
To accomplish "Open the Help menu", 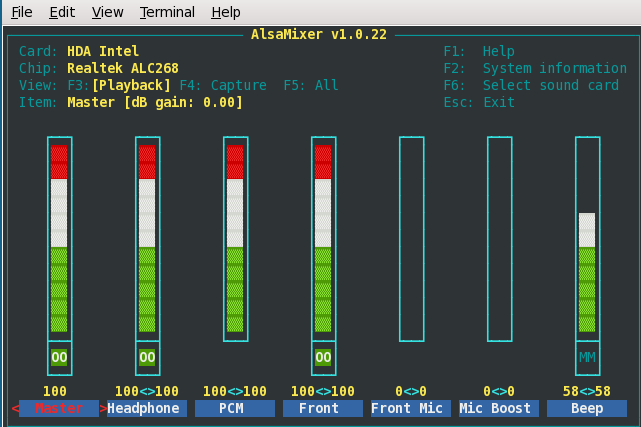I will pos(226,12).
